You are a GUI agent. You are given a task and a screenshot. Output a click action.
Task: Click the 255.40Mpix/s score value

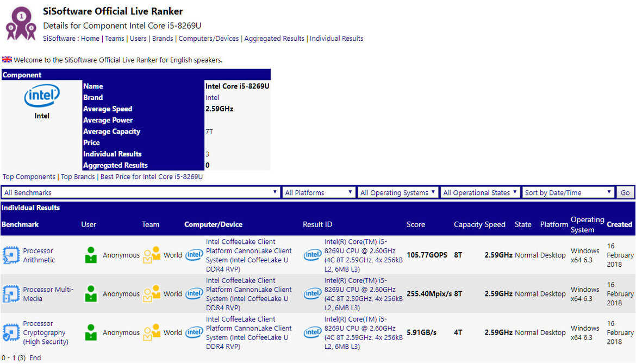429,294
